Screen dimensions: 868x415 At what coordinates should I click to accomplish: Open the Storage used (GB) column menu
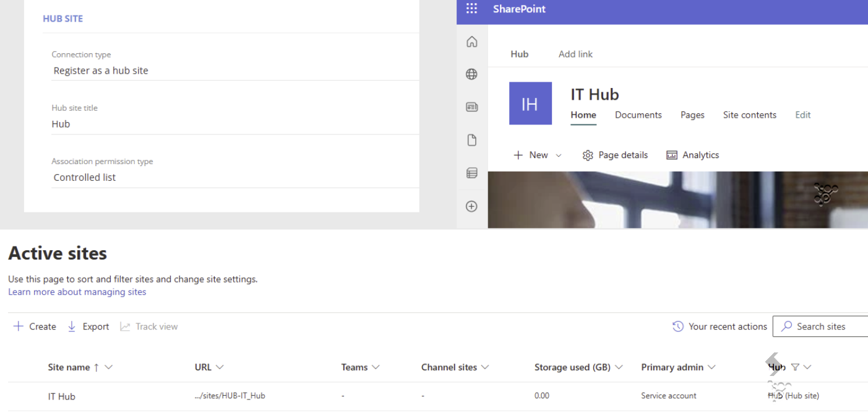pos(619,367)
